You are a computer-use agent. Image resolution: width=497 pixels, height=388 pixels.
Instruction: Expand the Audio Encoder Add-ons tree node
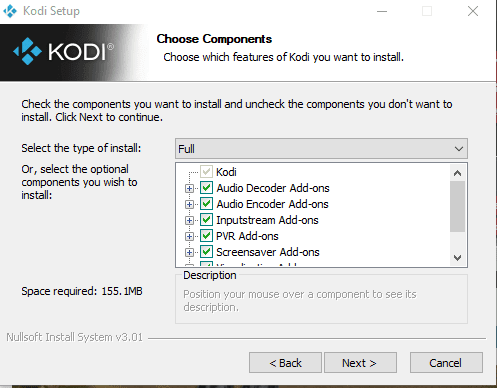tap(189, 204)
